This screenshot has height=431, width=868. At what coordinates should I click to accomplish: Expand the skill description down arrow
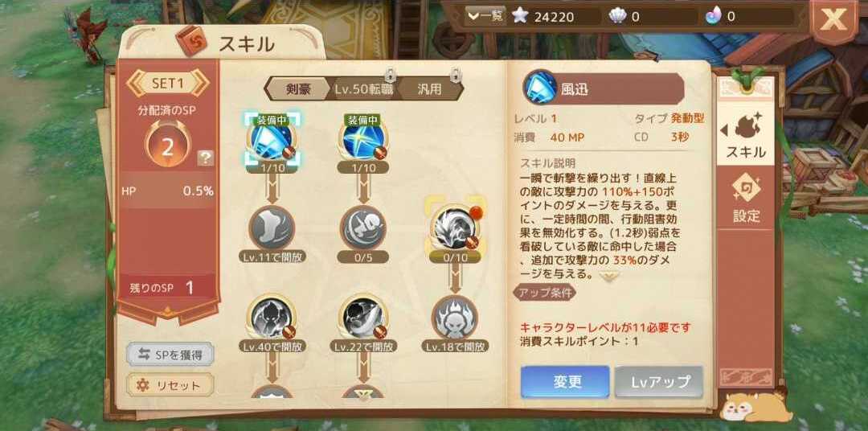click(x=608, y=276)
